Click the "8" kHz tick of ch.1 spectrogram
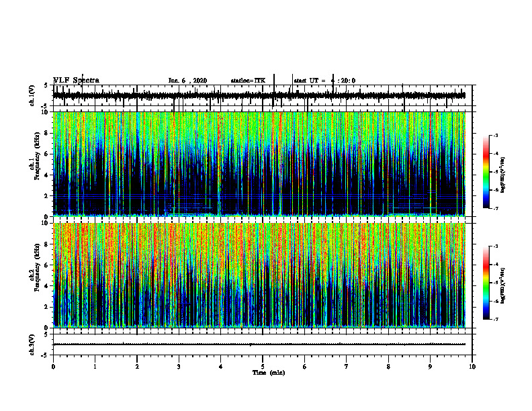The width and height of the screenshot is (532, 411). 47,133
